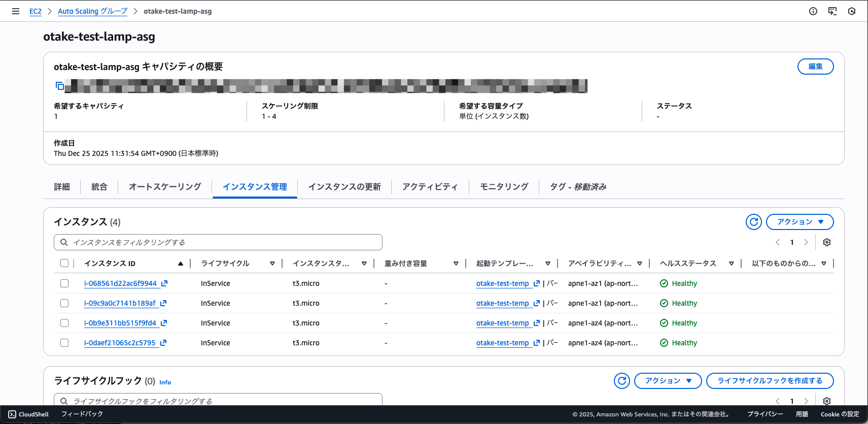The width and height of the screenshot is (868, 424).
Task: Click the 編集 button
Action: 815,67
